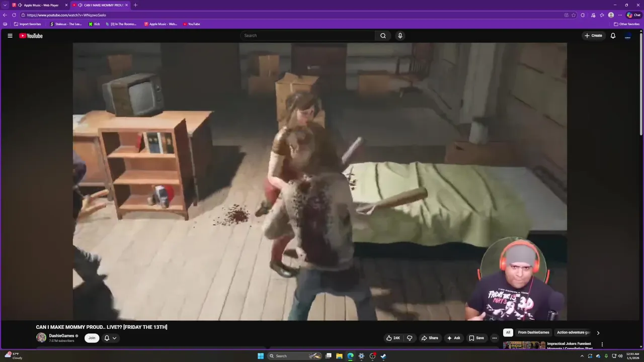Mute the Apple Music tab audio icon

tap(20, 5)
